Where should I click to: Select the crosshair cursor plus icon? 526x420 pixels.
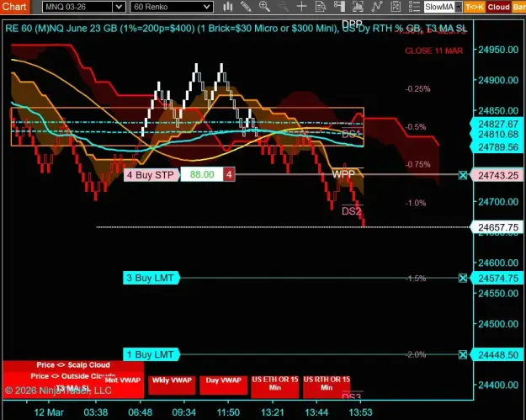301,7
